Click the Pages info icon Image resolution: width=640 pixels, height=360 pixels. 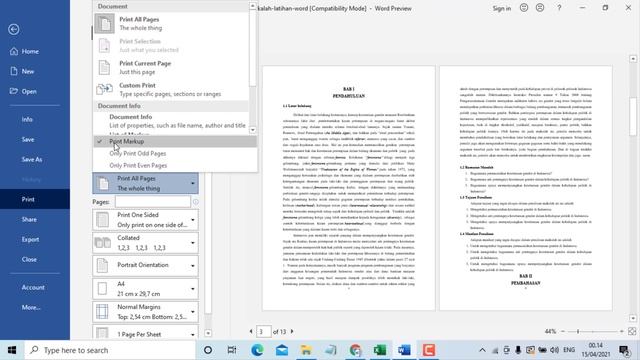pos(196,202)
